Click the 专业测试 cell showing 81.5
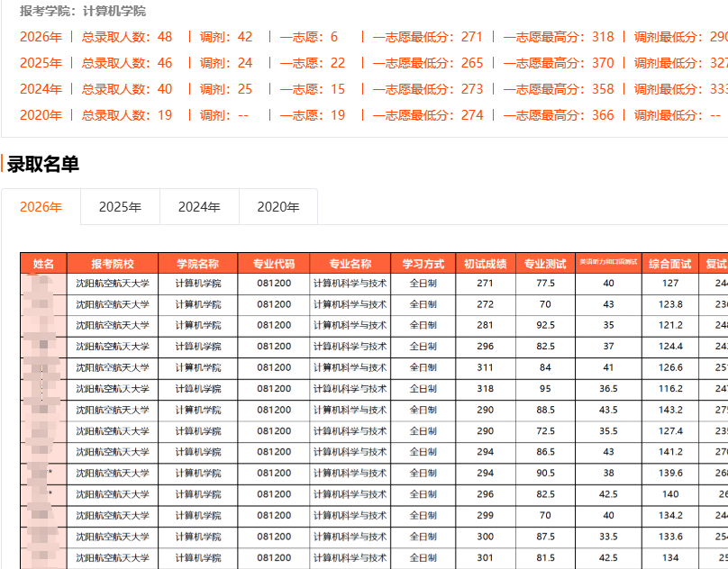 tap(545, 558)
